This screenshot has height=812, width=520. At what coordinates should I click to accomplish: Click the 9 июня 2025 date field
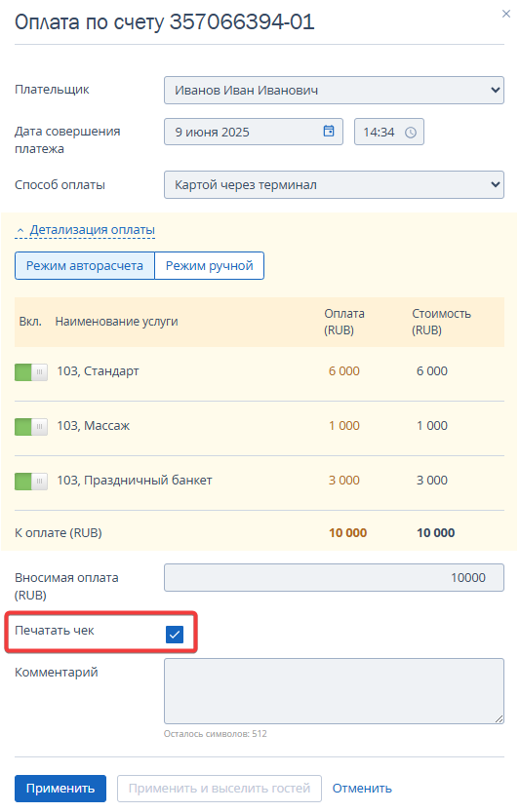[x=254, y=132]
